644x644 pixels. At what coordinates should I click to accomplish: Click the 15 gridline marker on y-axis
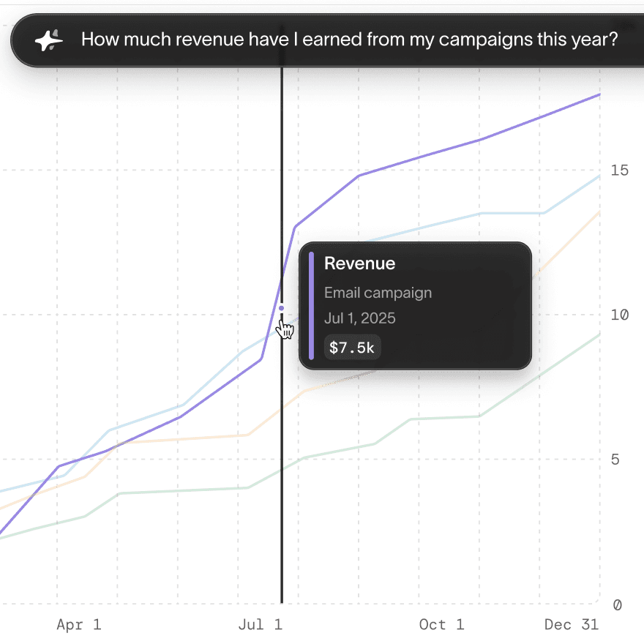619,170
